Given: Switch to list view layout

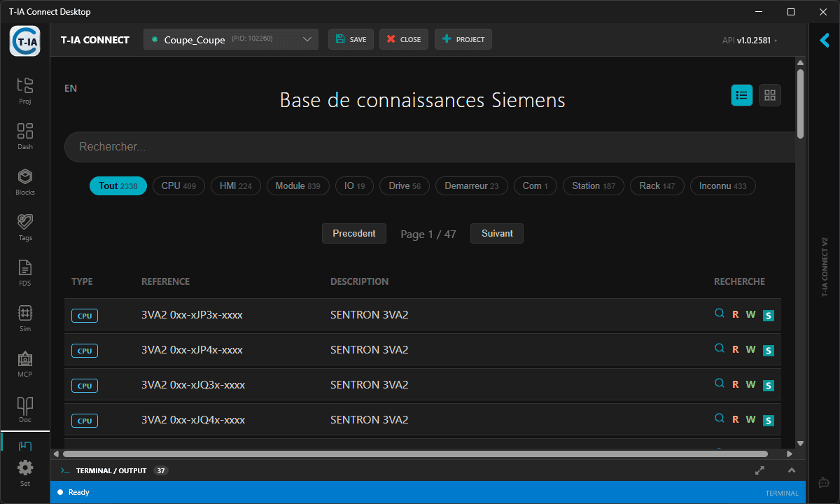Looking at the screenshot, I should [741, 94].
